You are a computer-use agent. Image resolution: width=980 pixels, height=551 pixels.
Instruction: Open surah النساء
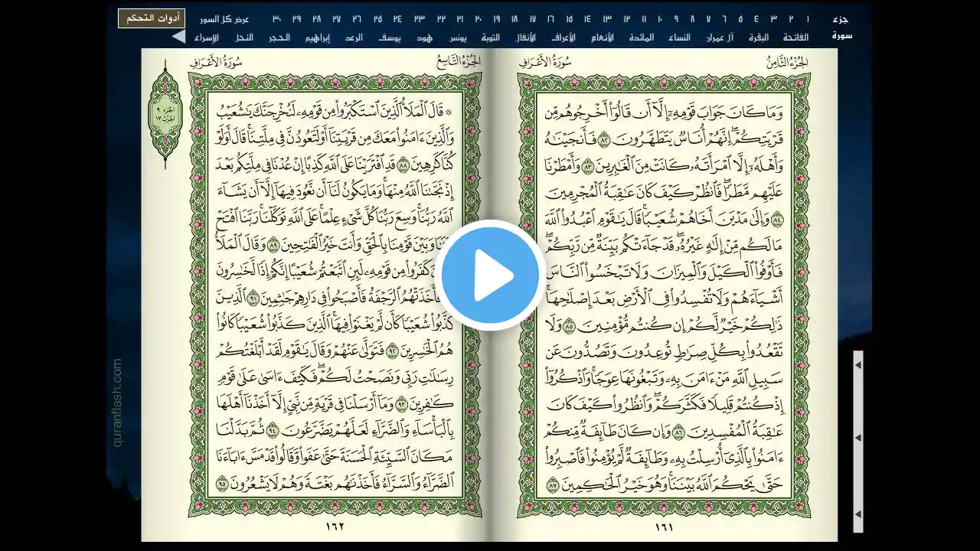coord(679,37)
